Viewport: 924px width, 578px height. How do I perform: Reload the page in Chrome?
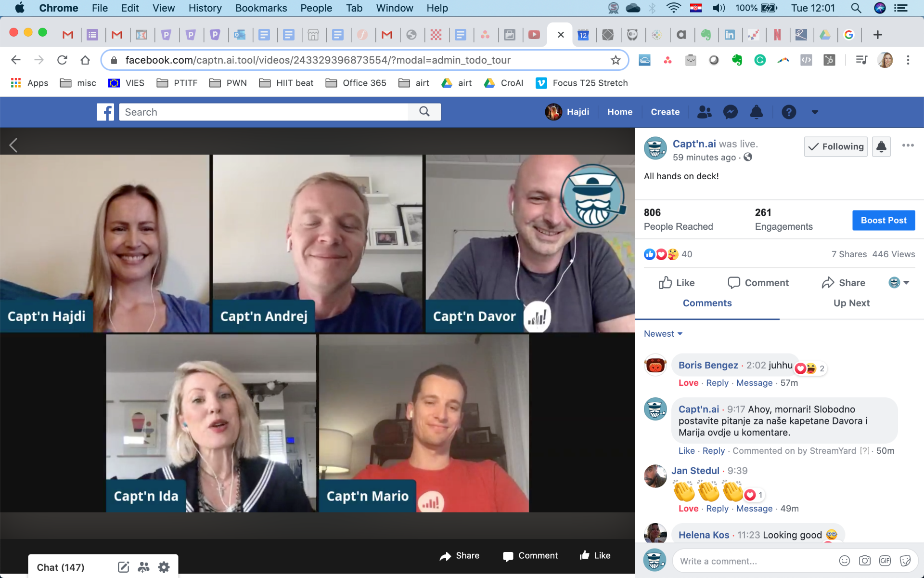tap(62, 60)
